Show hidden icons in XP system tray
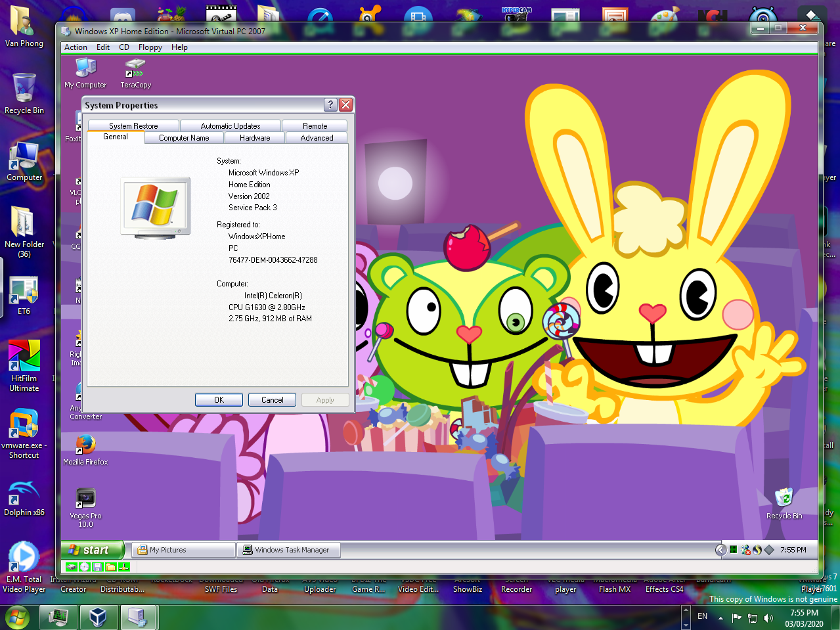Viewport: 840px width, 630px height. tap(721, 550)
